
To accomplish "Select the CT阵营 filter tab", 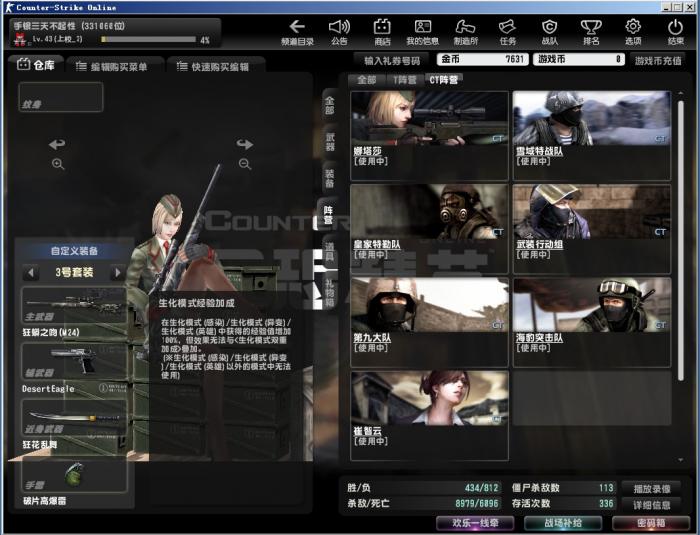I will click(443, 80).
